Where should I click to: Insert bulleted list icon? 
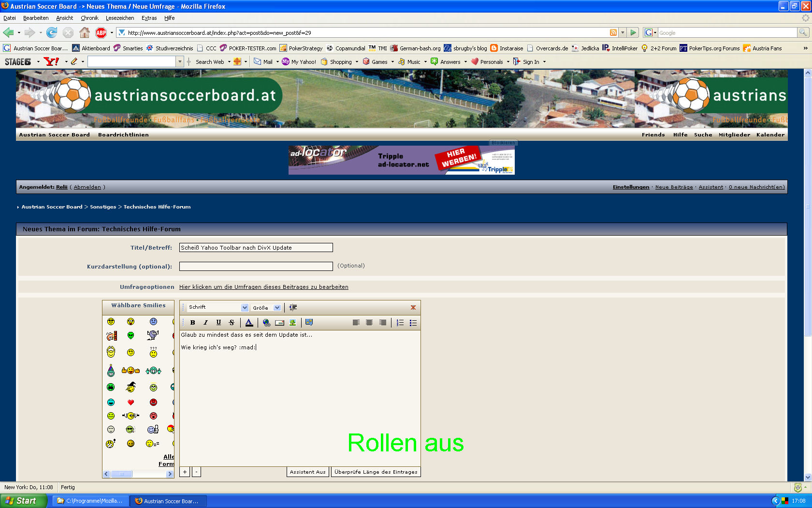click(x=413, y=323)
